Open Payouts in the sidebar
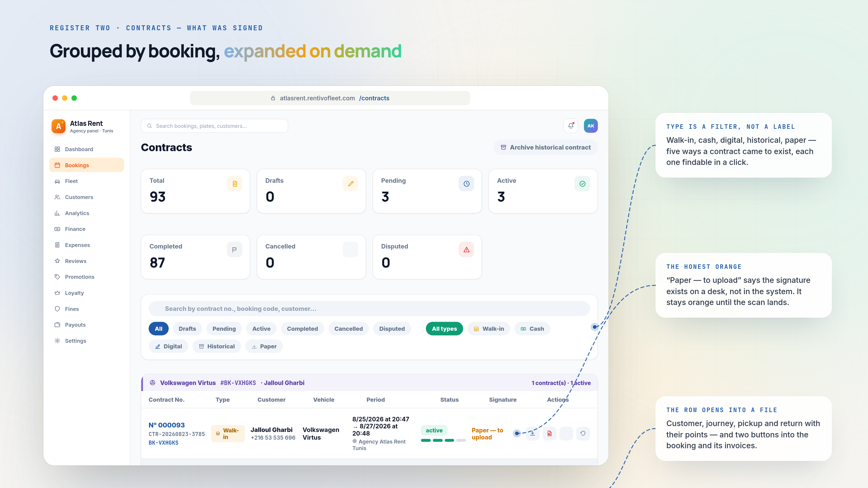The width and height of the screenshot is (868, 488). point(87,325)
